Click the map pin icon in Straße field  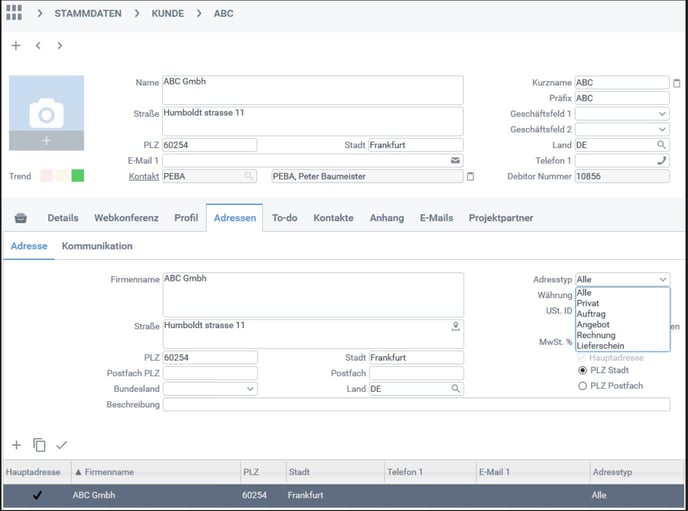click(x=456, y=326)
